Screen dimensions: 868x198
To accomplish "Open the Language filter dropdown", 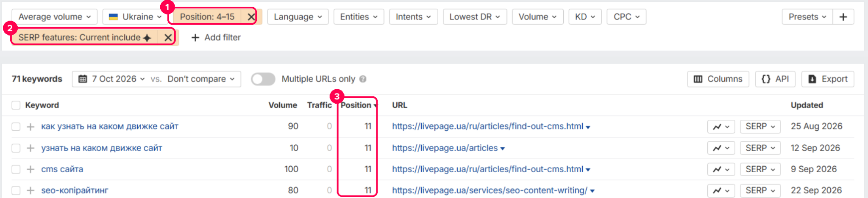I will (298, 17).
